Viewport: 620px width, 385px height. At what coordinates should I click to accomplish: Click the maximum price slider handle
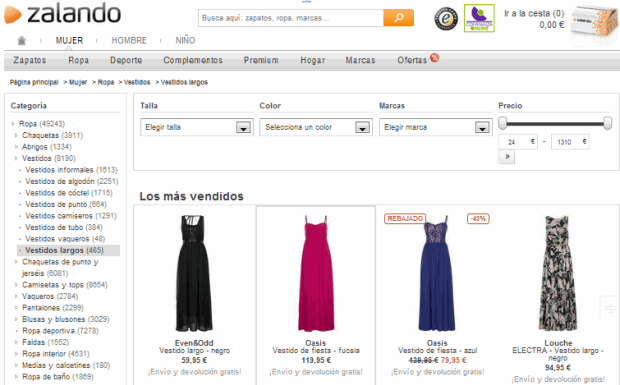click(608, 123)
